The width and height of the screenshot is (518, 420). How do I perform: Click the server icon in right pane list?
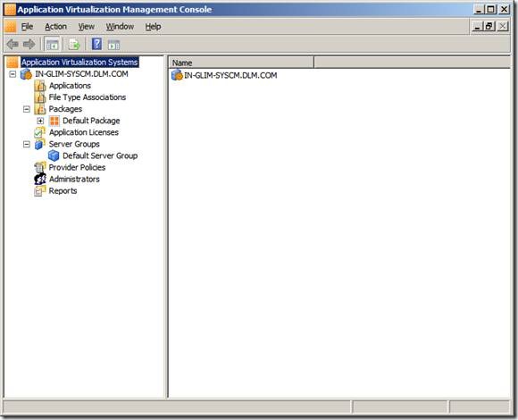pyautogui.click(x=177, y=75)
